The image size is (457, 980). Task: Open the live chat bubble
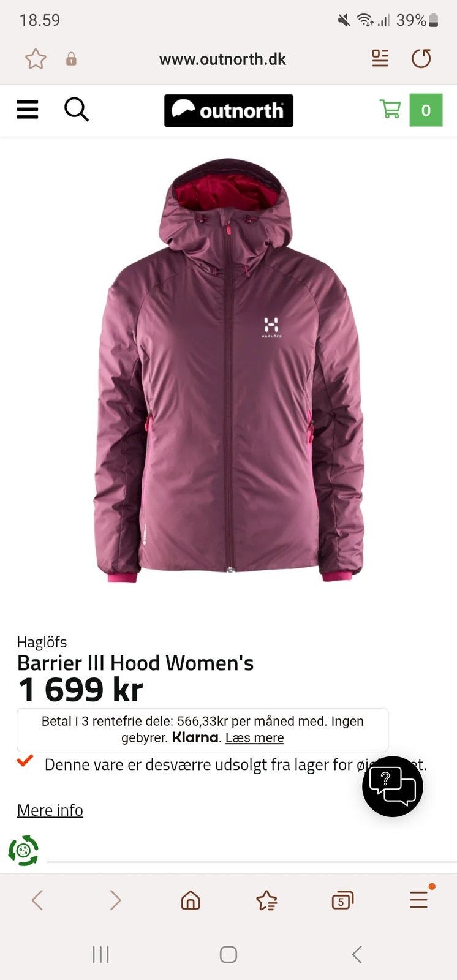(393, 786)
